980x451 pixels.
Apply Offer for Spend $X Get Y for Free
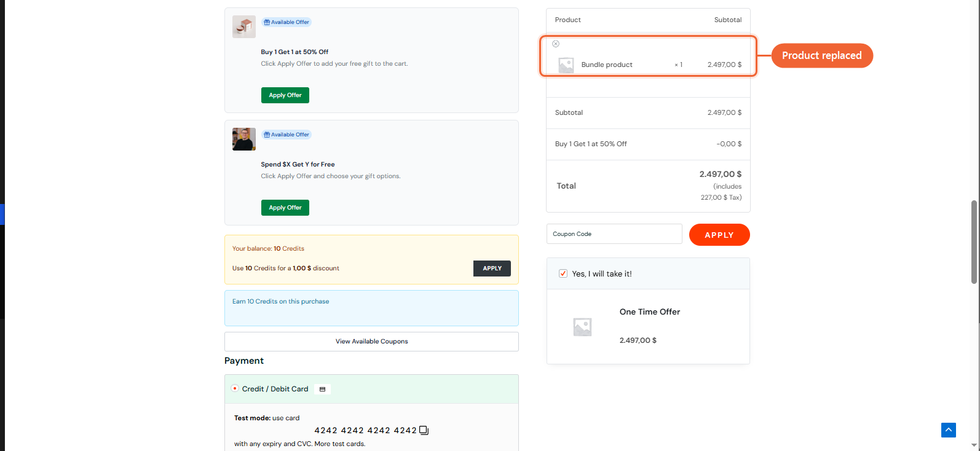pos(285,208)
